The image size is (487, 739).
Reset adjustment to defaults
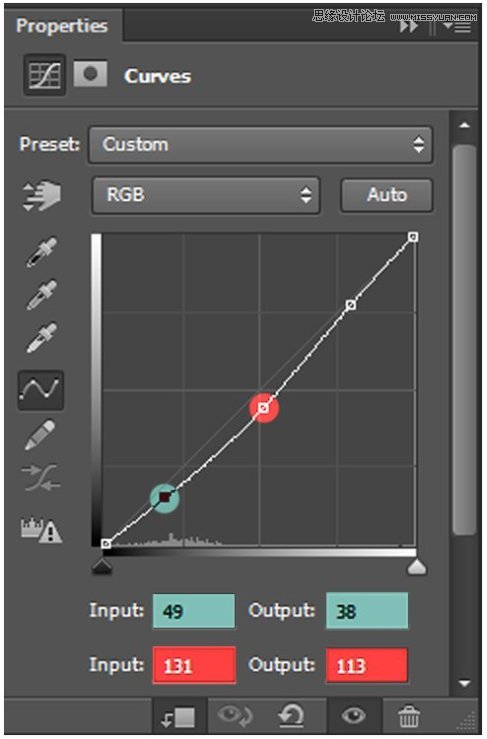coord(292,716)
